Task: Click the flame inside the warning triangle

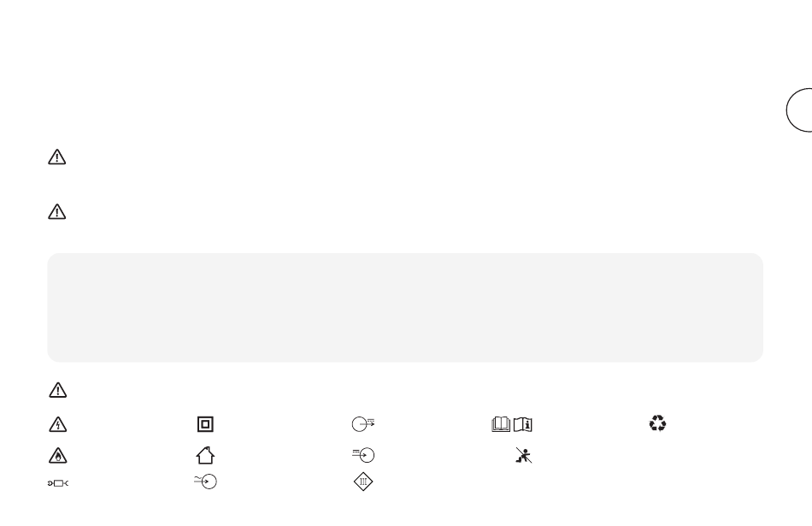Action: pos(58,457)
